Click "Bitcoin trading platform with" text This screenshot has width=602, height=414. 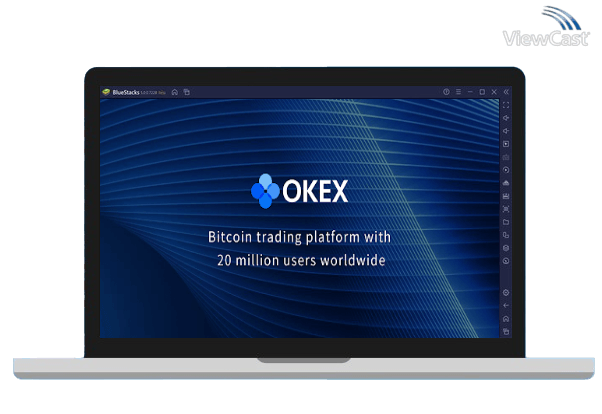tap(299, 237)
